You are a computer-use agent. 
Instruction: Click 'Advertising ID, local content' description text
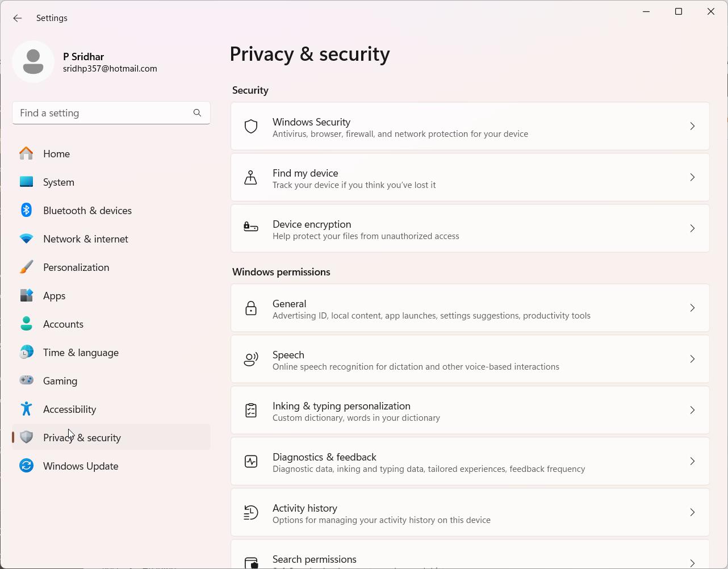click(432, 316)
